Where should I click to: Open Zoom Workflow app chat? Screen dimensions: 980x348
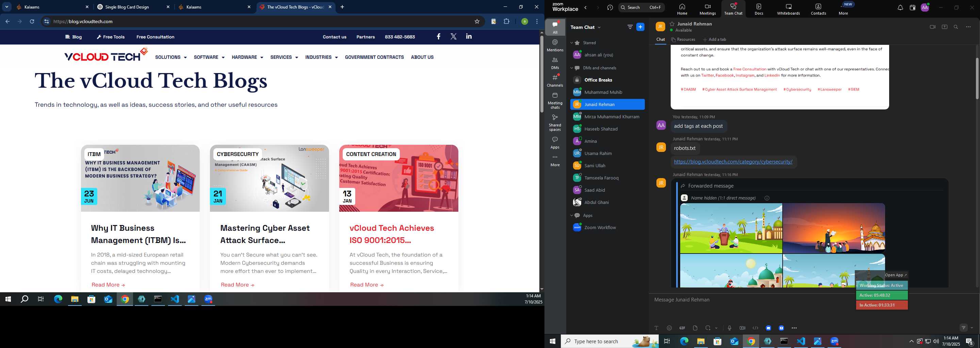607,228
